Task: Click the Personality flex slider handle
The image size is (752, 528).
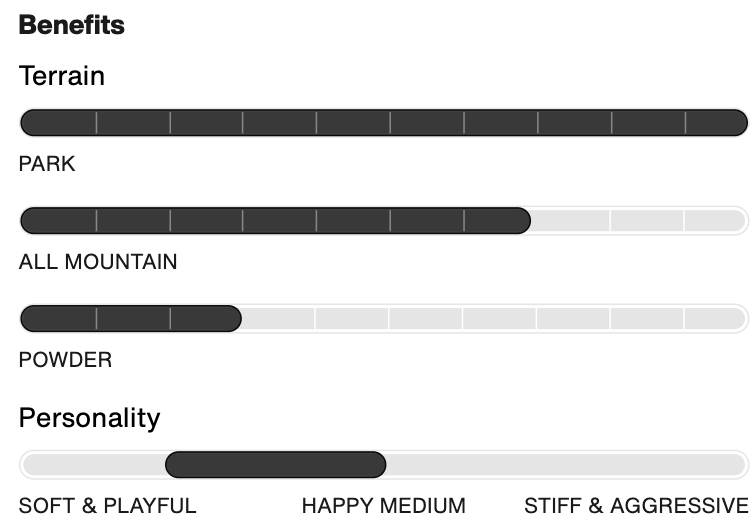Action: (x=276, y=464)
